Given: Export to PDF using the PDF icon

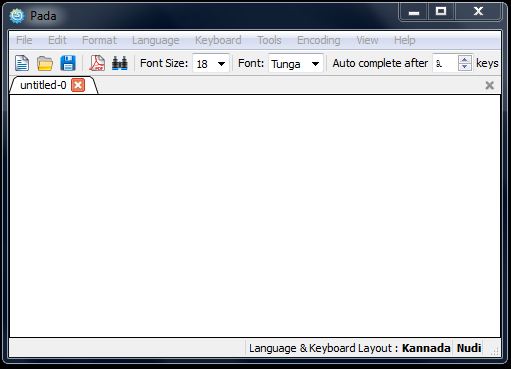Looking at the screenshot, I should (x=97, y=63).
